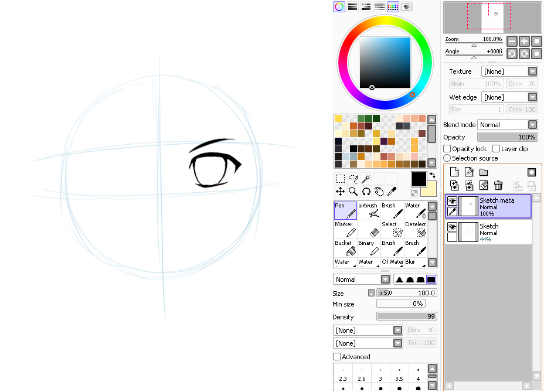This screenshot has width=544, height=392.
Task: Reset the canvas zoom
Action: [x=536, y=42]
